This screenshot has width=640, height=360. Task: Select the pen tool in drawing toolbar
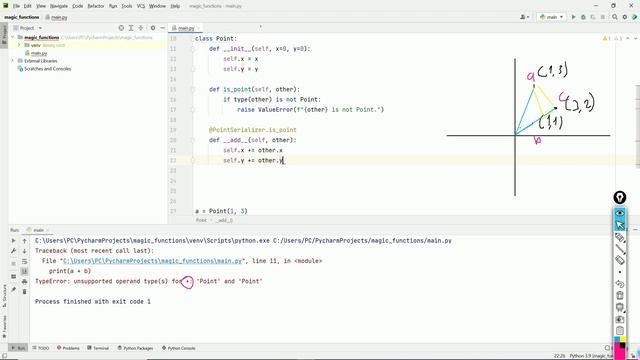click(620, 237)
